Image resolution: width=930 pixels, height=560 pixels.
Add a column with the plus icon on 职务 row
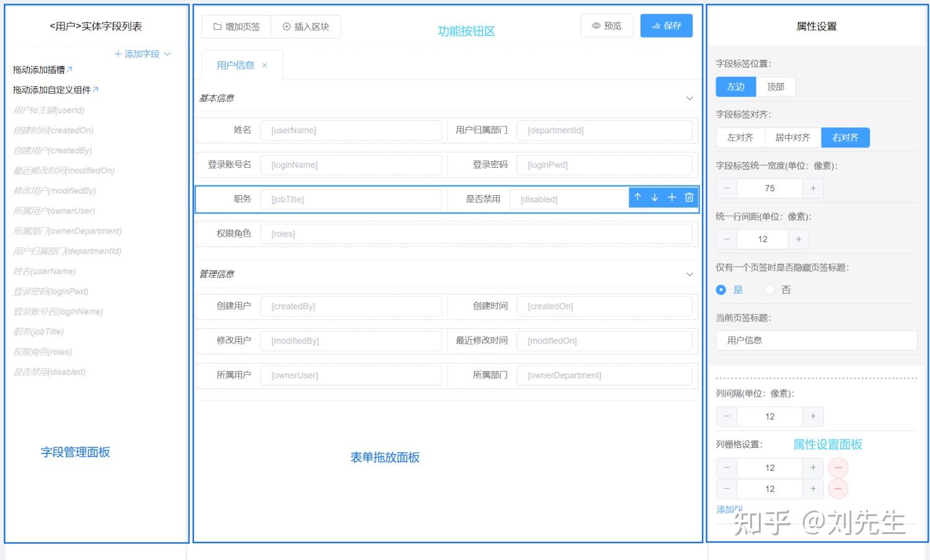(671, 197)
